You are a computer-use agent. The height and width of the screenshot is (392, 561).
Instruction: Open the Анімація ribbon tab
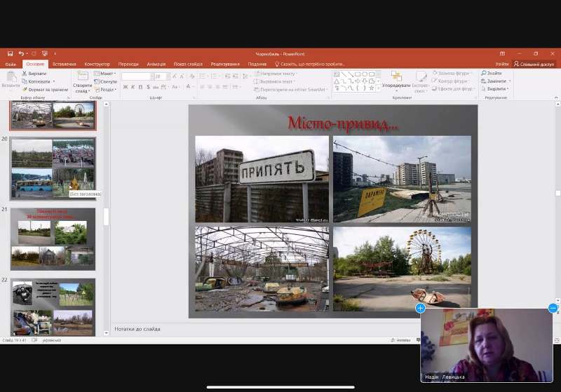click(x=158, y=64)
